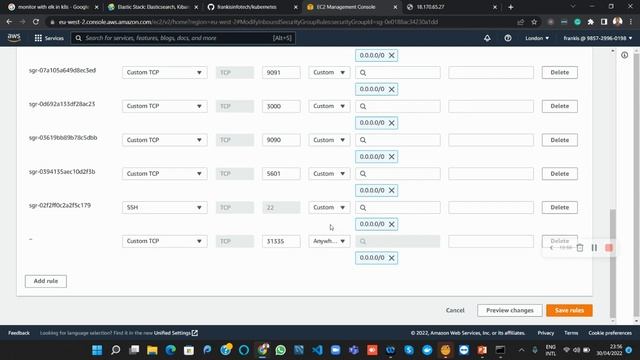Image resolution: width=640 pixels, height=360 pixels.
Task: Close the 18.170.65.27 browser tab
Action: tap(495, 7)
